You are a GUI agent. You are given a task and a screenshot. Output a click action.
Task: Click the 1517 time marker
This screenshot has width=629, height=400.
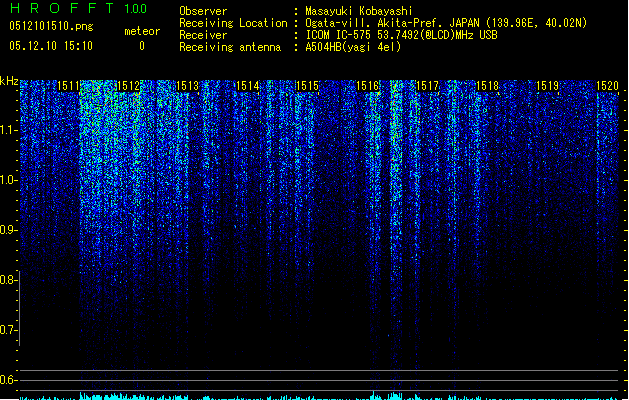[427, 86]
